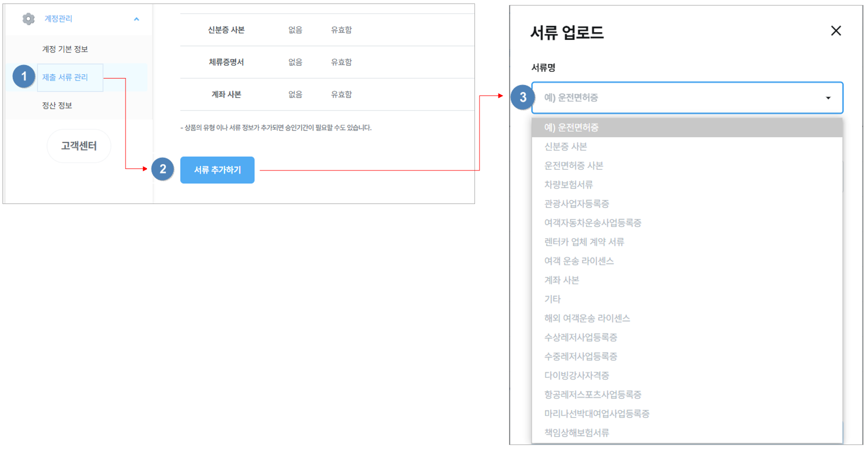
Task: Collapse the 계정관리 menu chevron
Action: [x=136, y=19]
